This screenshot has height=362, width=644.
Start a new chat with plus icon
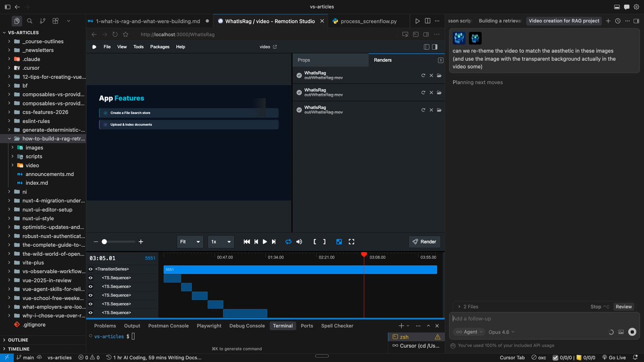[x=608, y=21]
